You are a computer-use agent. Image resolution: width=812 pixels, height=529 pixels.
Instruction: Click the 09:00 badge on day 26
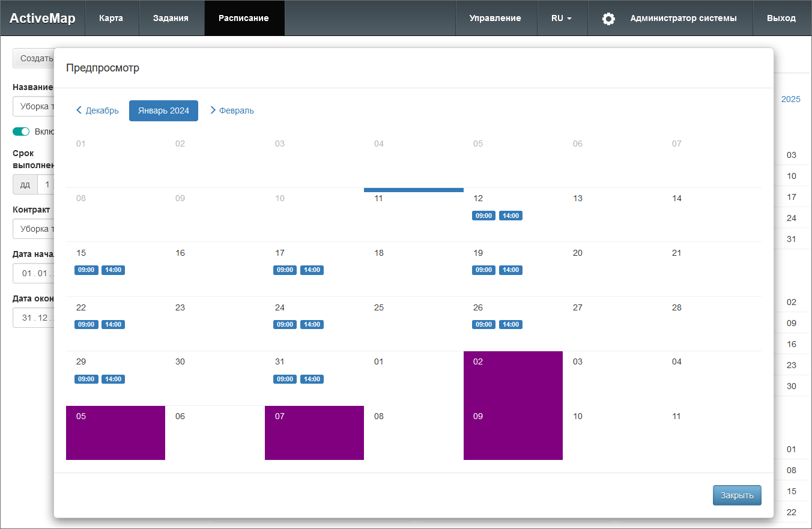(483, 325)
